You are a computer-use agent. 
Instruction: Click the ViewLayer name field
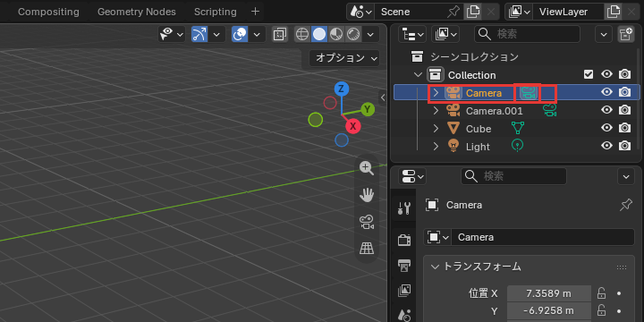(x=568, y=12)
